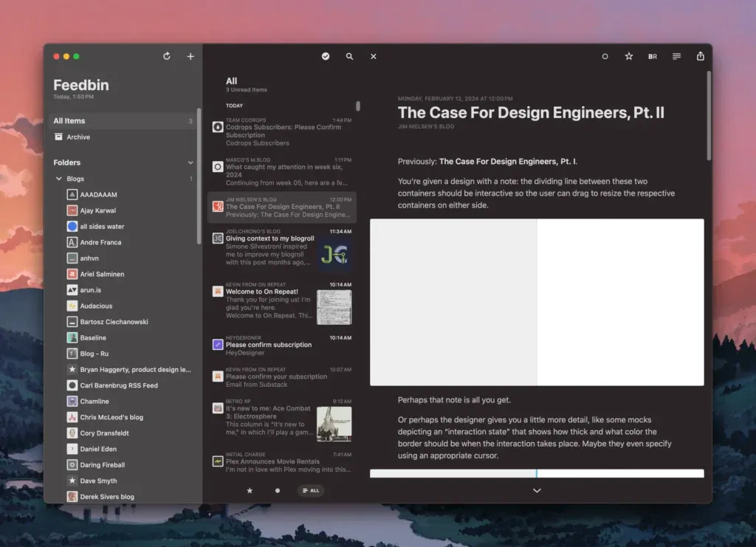Viewport: 756px width, 547px height.
Task: Select the Dave Smyth feed
Action: [129, 481]
